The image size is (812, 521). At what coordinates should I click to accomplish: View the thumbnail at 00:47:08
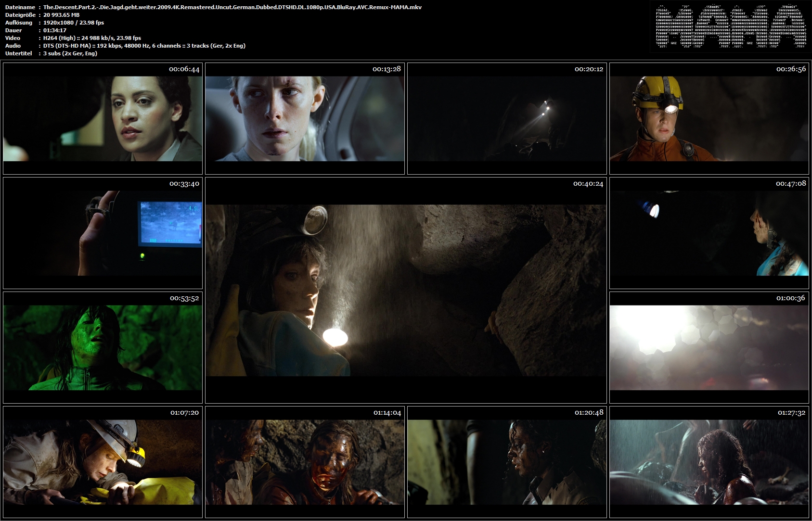(x=709, y=233)
